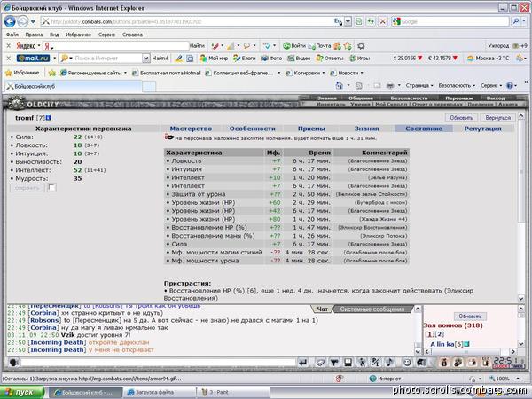The height and width of the screenshot is (399, 532).
Task: Click the Найти button on Yandex toolbar
Action: [197, 46]
